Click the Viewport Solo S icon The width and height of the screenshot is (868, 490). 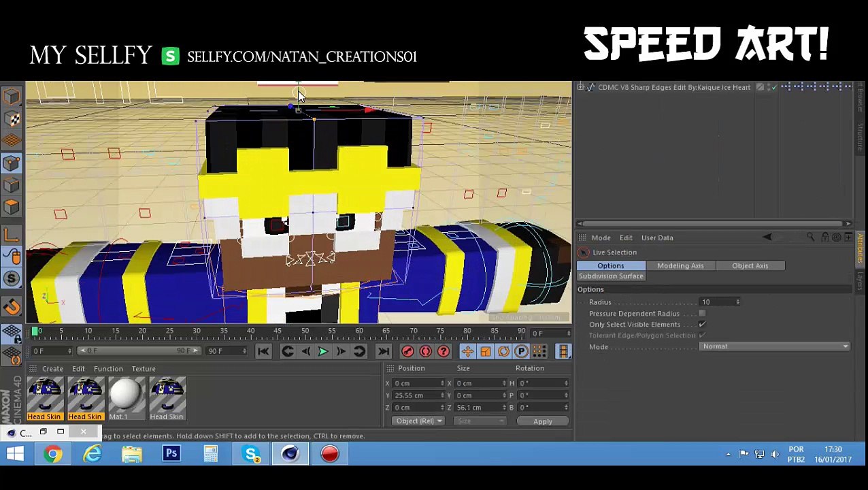coord(12,278)
